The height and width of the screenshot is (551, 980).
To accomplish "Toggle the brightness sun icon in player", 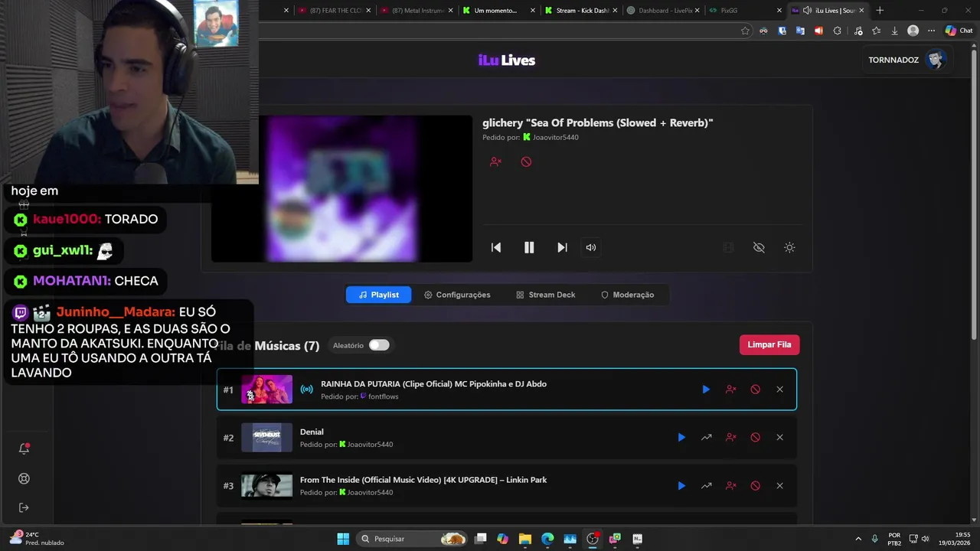I will (789, 247).
